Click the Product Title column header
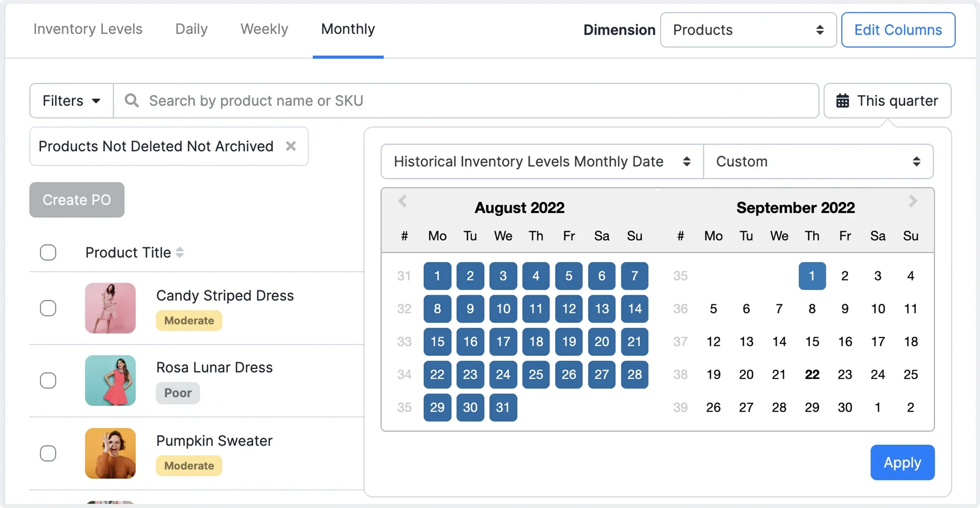The width and height of the screenshot is (980, 508). (128, 253)
